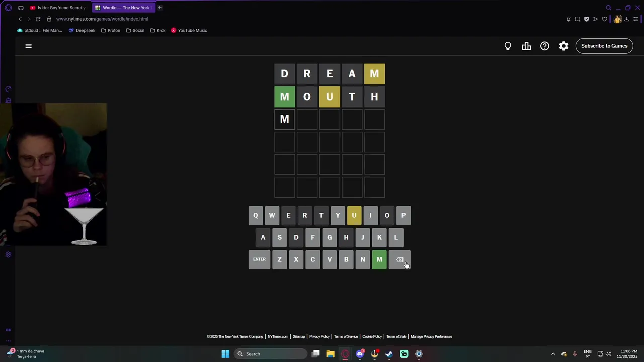Show hidden system tray icons chevron

pos(553,354)
